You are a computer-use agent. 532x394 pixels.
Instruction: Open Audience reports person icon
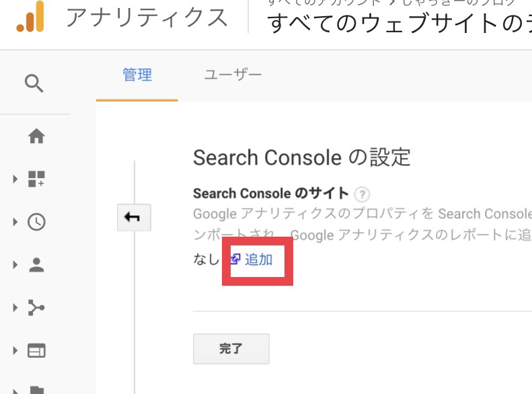[36, 265]
